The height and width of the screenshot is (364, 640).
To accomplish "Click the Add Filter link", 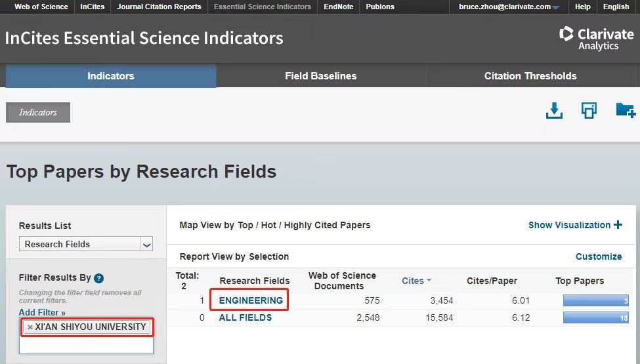I will click(x=42, y=313).
